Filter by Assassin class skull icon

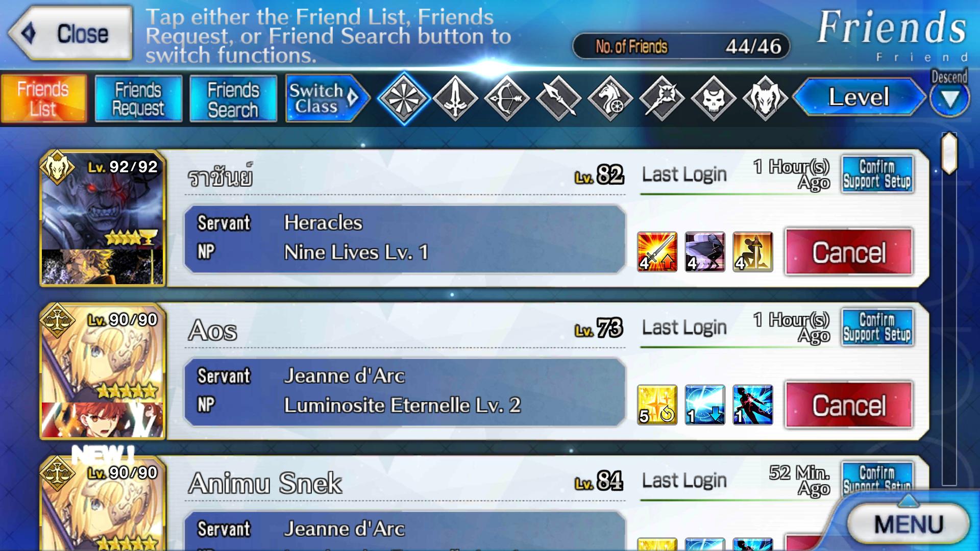pos(714,98)
